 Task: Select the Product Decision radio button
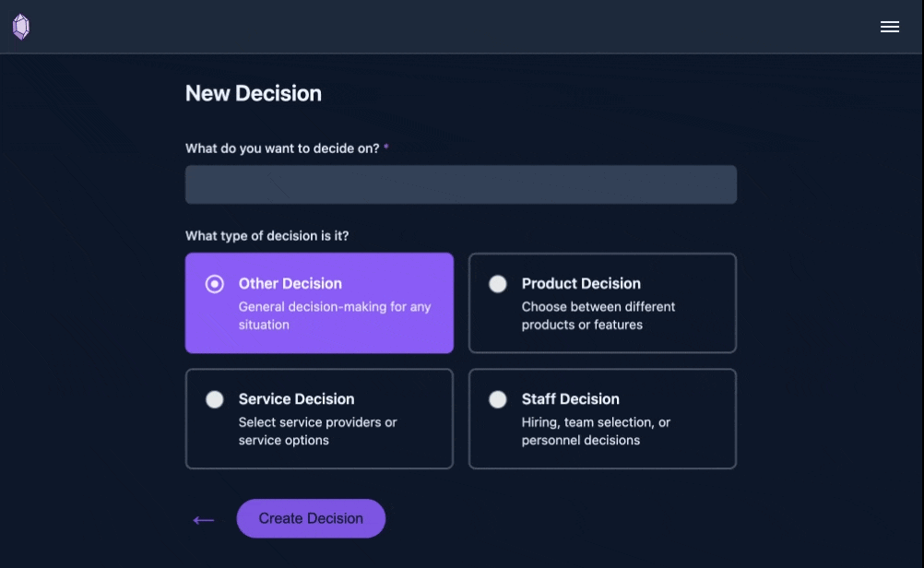(498, 284)
